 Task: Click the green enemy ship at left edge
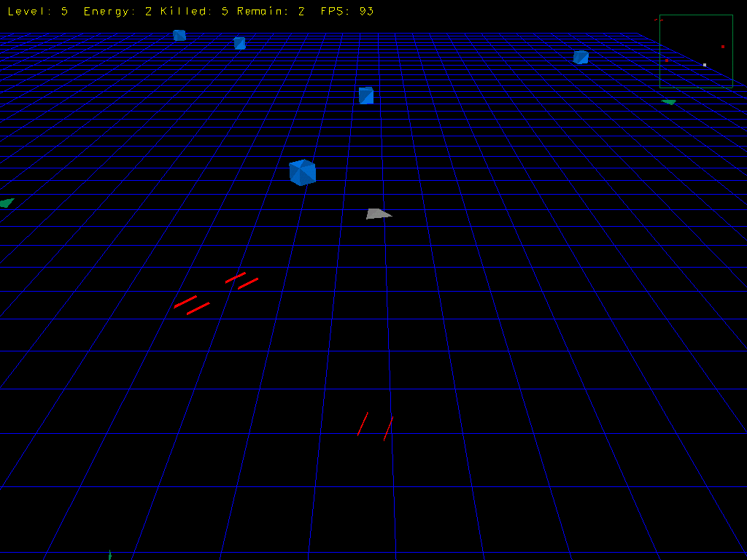click(6, 203)
